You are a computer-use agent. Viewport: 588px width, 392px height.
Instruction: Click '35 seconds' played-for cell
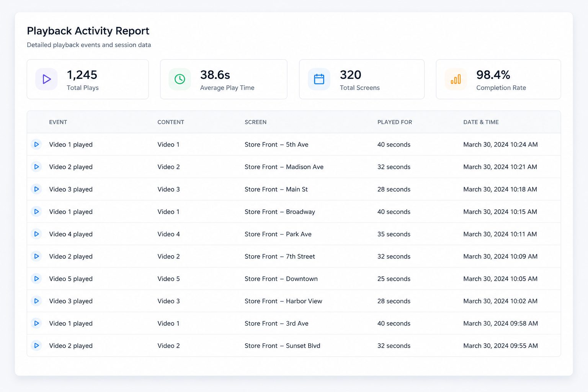394,234
